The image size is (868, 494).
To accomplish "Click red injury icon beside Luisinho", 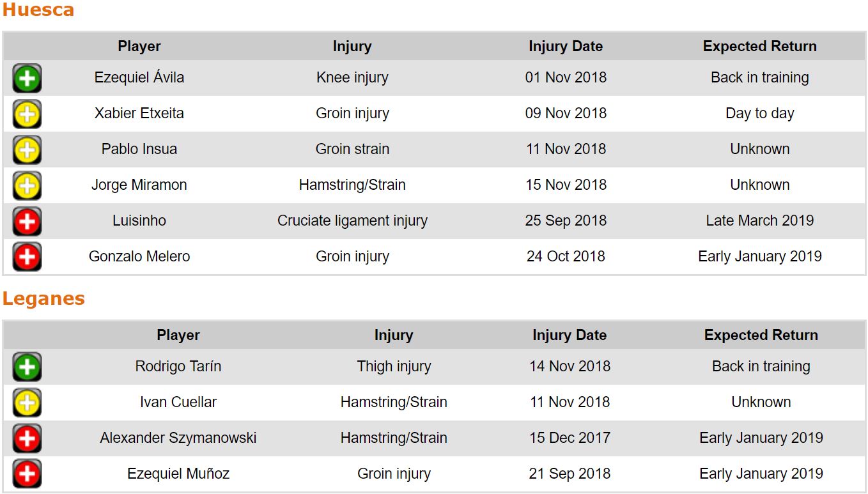I will [x=27, y=222].
